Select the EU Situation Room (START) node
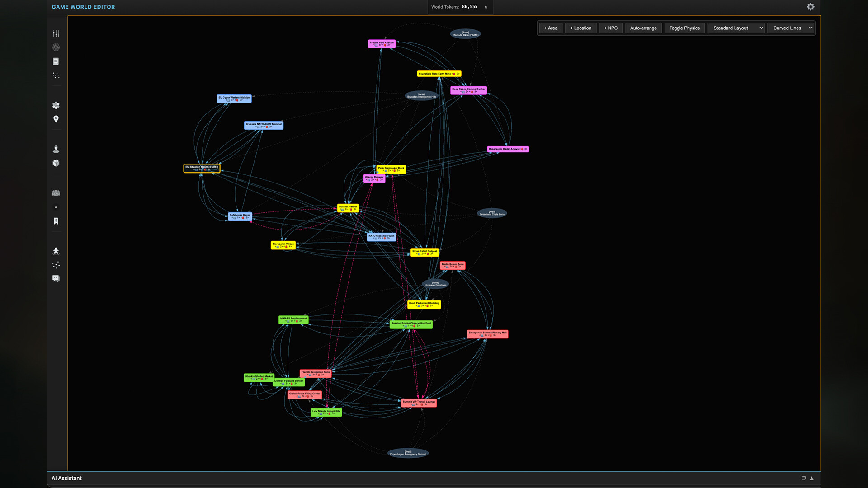This screenshot has height=488, width=868. 202,168
